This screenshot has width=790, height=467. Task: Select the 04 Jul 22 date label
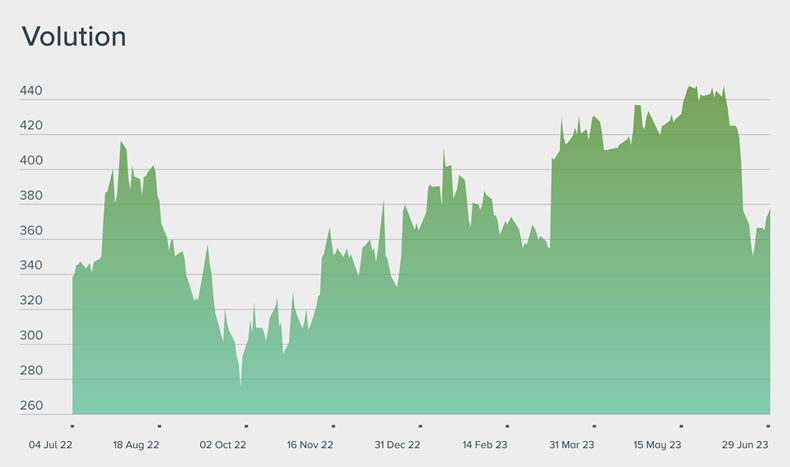50,444
